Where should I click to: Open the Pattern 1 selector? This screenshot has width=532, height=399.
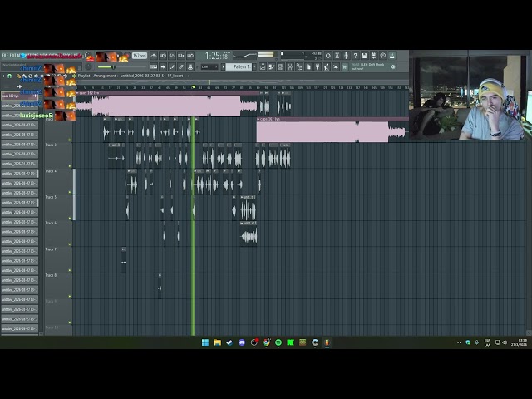pos(239,66)
